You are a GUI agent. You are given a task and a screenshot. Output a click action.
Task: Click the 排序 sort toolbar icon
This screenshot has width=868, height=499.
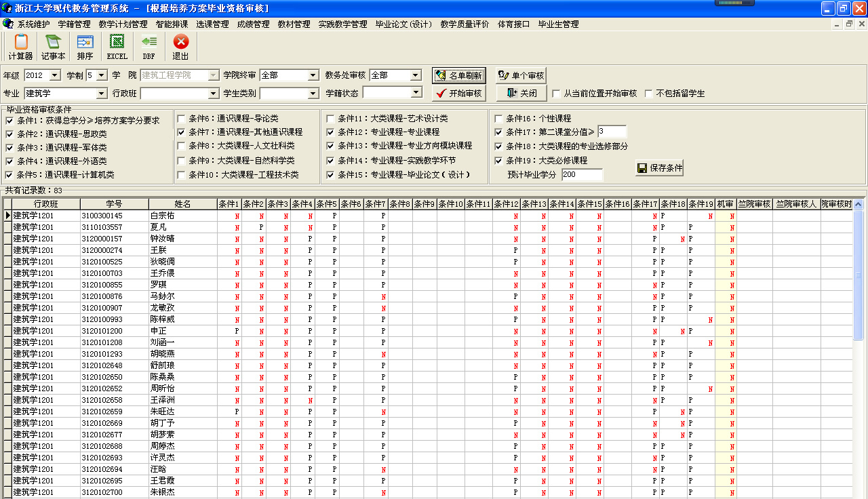85,47
